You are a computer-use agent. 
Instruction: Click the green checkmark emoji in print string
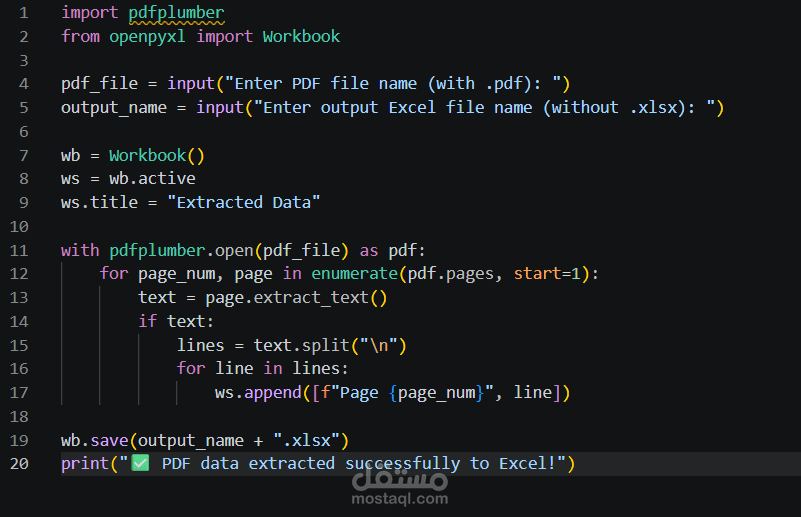point(140,463)
